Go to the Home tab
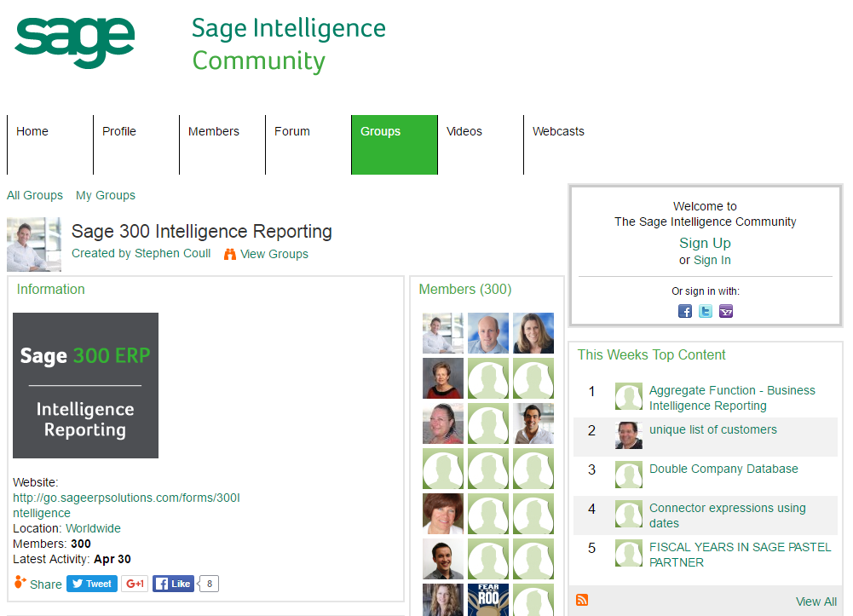Screen dimensions: 853x616 [x=50, y=145]
